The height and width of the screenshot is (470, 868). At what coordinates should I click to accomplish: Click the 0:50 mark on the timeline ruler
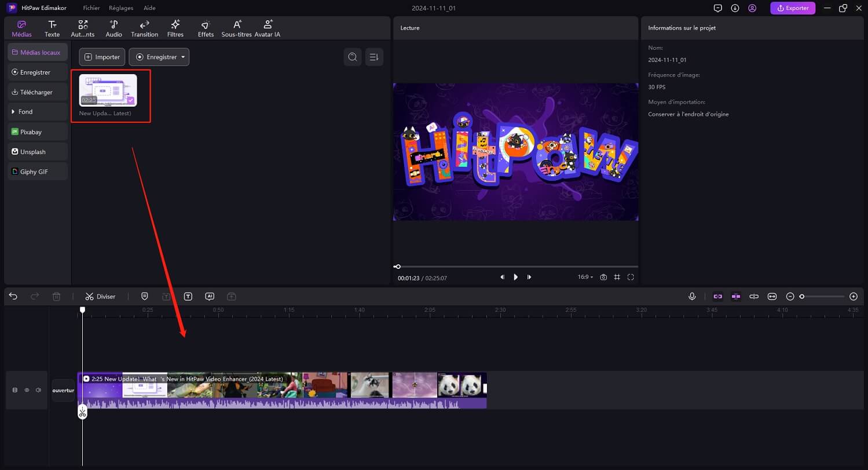click(218, 310)
